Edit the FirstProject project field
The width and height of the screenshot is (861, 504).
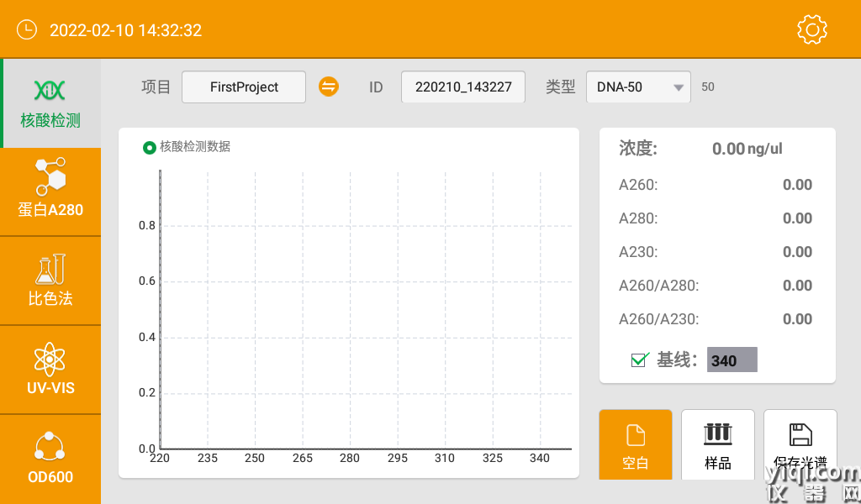pos(244,87)
